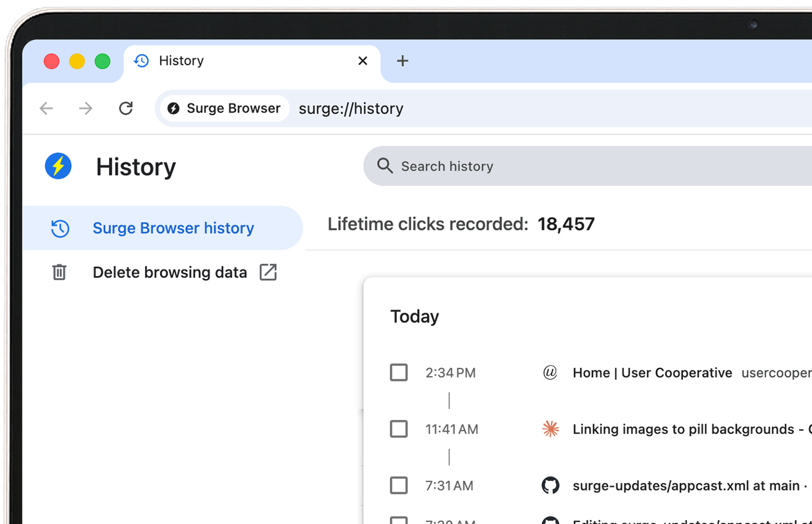Viewport: 812px width, 524px height.
Task: Click the external link icon after Delete browsing data
Action: (x=268, y=272)
